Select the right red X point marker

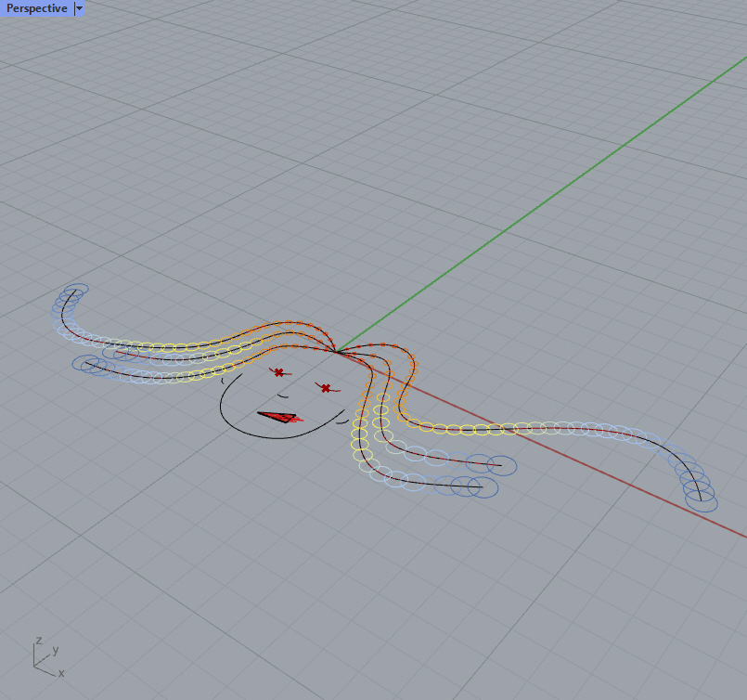(x=326, y=388)
